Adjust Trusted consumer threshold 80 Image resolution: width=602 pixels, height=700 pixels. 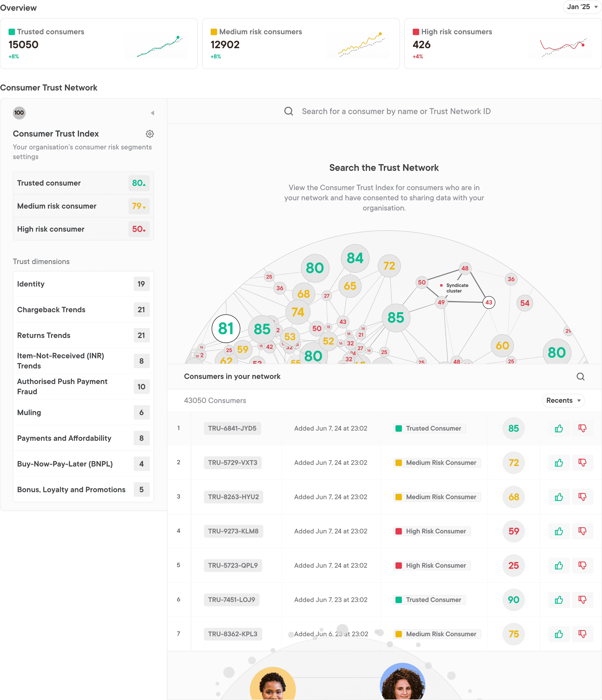click(139, 183)
